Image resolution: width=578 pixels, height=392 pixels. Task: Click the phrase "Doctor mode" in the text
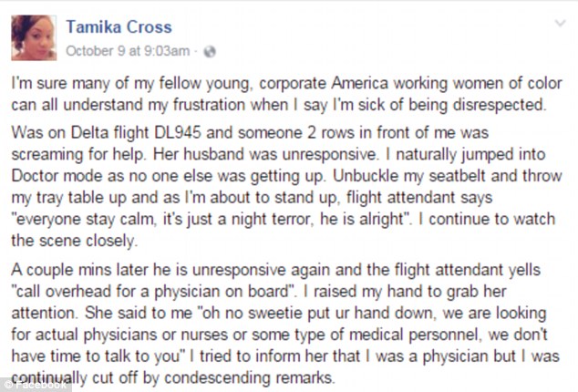(x=57, y=176)
